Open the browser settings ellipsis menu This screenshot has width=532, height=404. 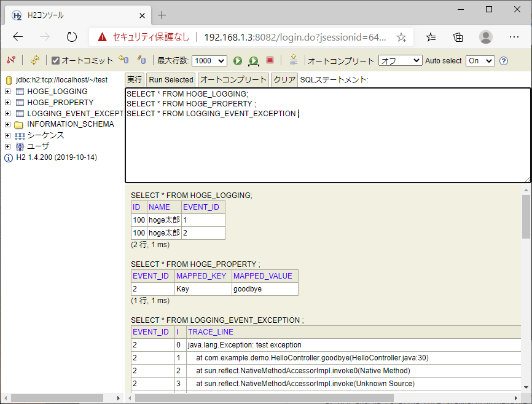514,37
